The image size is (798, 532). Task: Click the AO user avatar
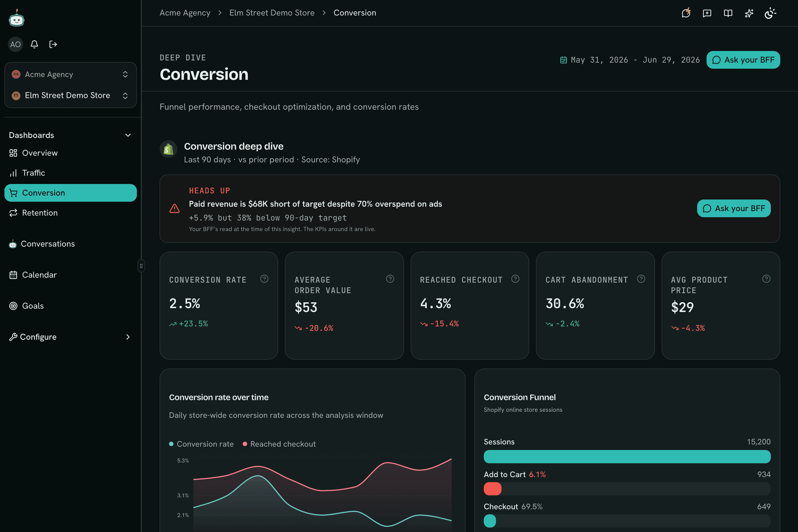click(x=15, y=44)
